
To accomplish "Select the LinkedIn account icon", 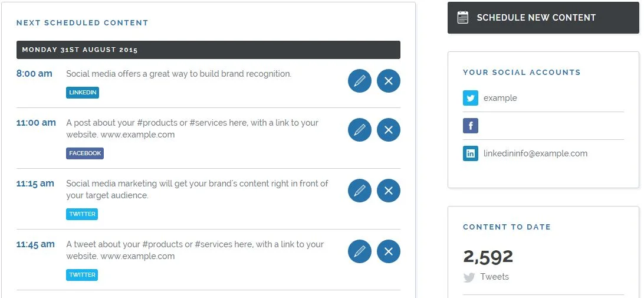I will 470,153.
